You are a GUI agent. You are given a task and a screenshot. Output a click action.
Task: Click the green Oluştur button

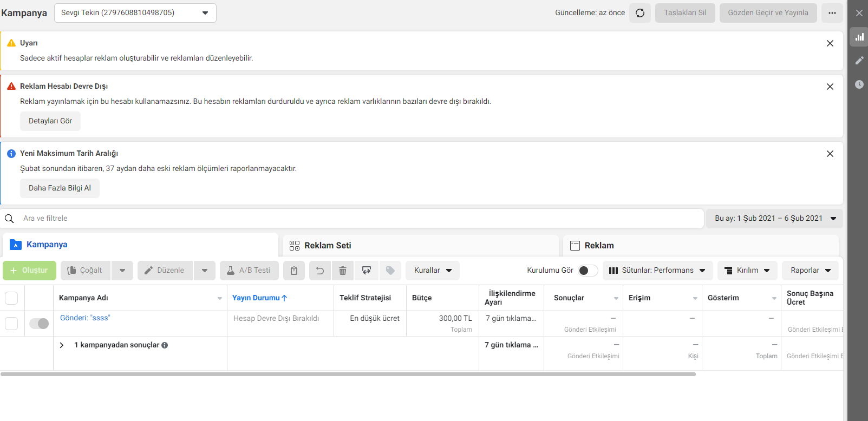pos(29,271)
